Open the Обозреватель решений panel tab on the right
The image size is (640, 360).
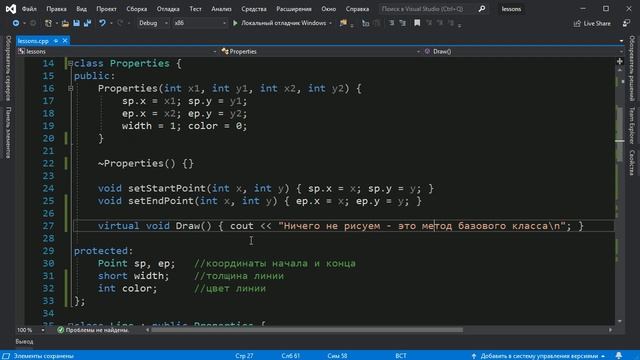point(632,68)
